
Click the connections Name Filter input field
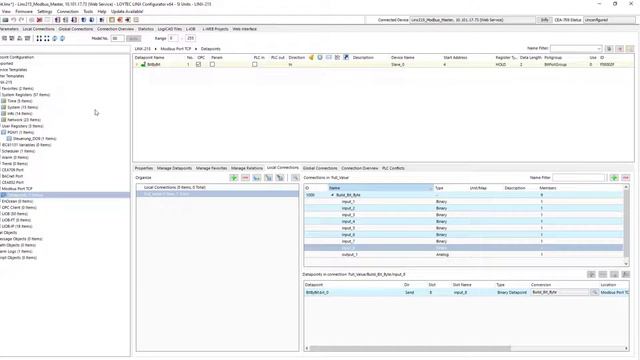click(579, 178)
